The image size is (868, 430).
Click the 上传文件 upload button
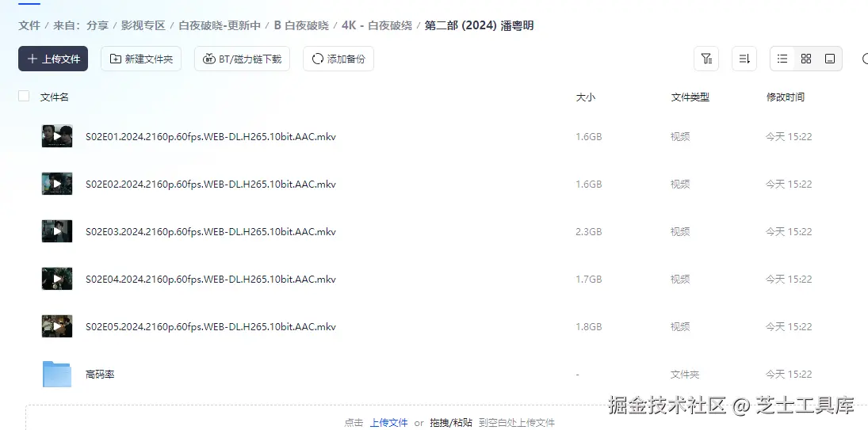[53, 59]
